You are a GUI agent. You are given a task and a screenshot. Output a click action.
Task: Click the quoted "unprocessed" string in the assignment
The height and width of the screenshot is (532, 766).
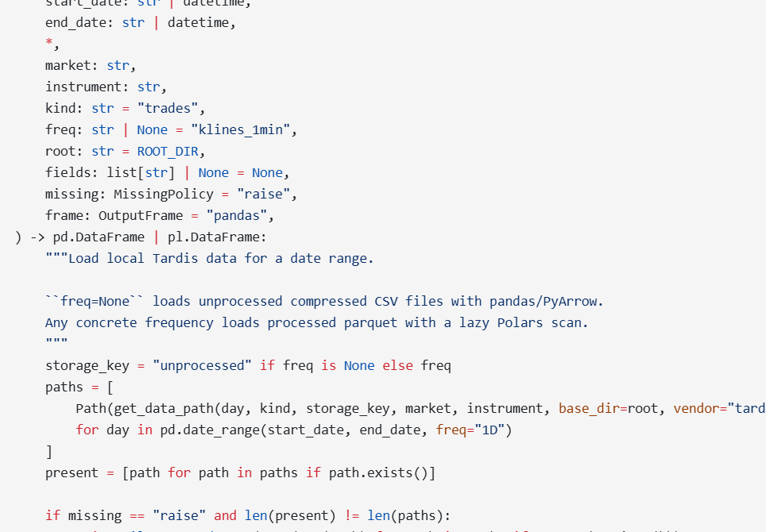pyautogui.click(x=202, y=366)
